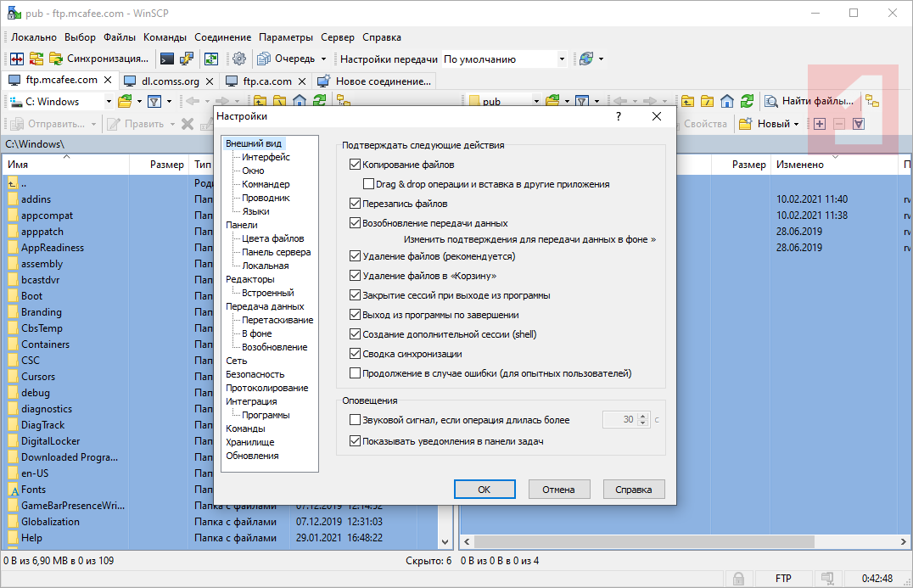Open the Синхронизация... tool
Screen dimensions: 913x588
98,59
